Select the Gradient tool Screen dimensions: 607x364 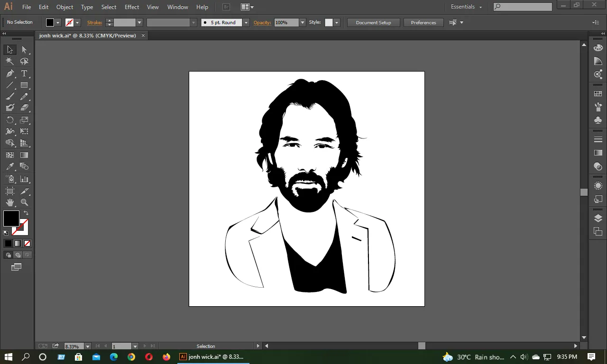pyautogui.click(x=24, y=155)
